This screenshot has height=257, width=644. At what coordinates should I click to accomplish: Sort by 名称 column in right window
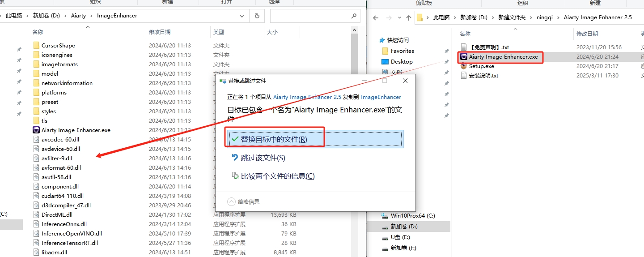465,34
